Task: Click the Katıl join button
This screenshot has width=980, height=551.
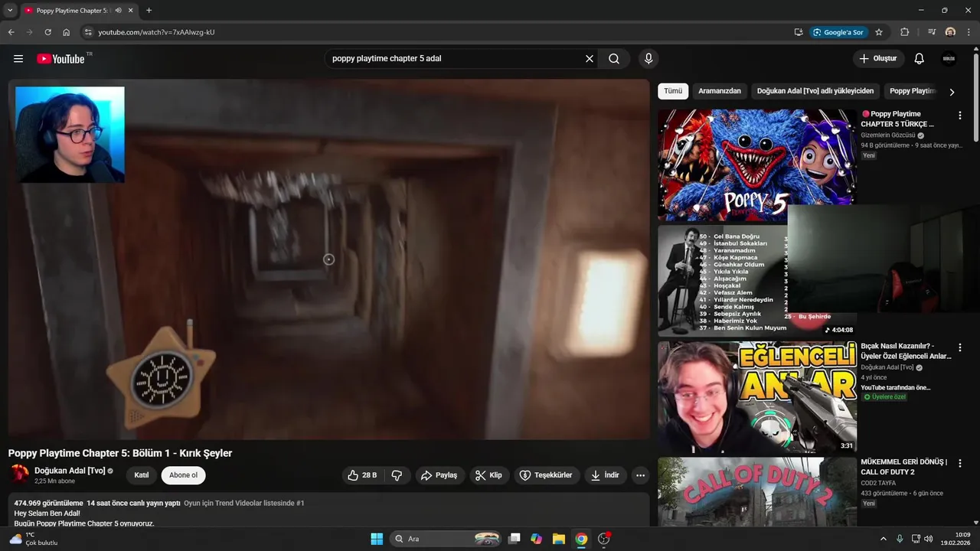Action: [x=142, y=475]
